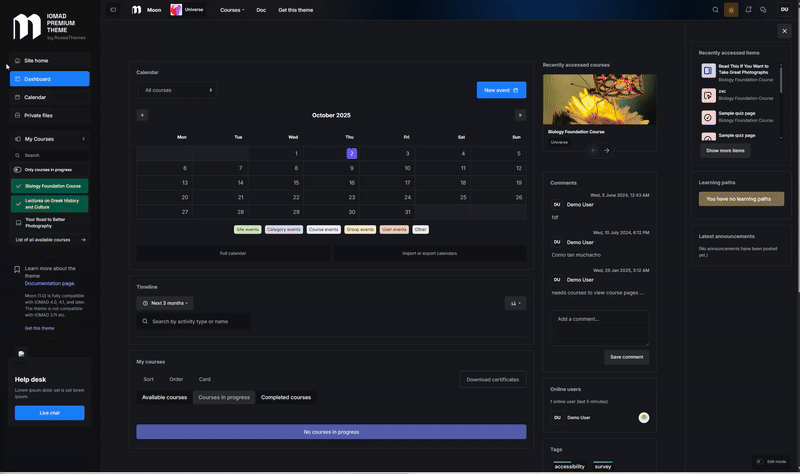Open the notifications bell icon
The height and width of the screenshot is (474, 800).
[x=747, y=9]
